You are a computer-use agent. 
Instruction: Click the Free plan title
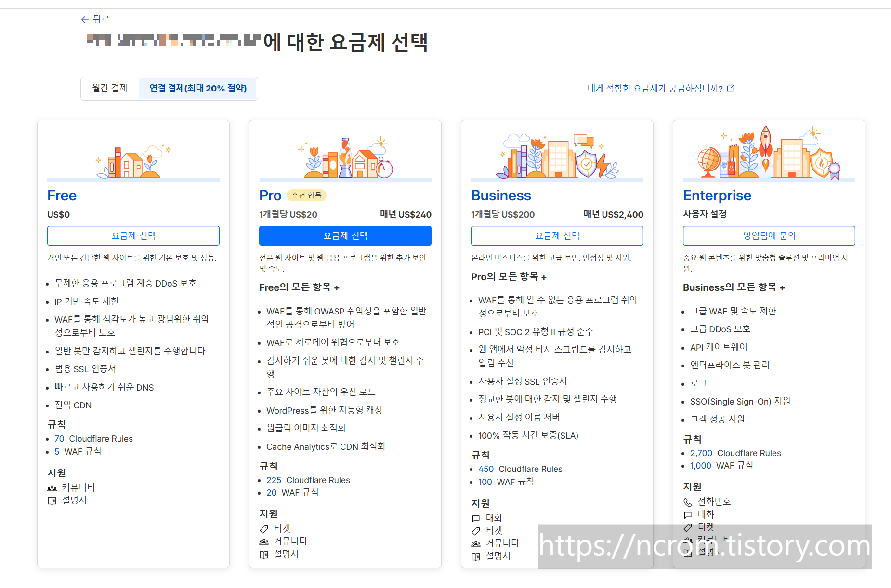[62, 196]
